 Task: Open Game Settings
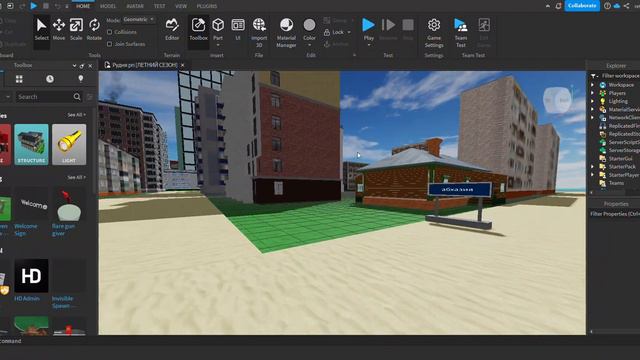[434, 33]
